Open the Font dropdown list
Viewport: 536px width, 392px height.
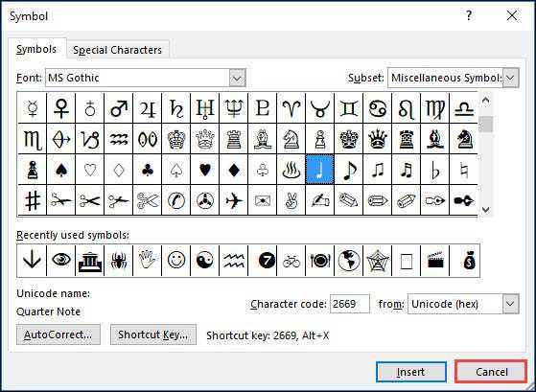(x=237, y=79)
